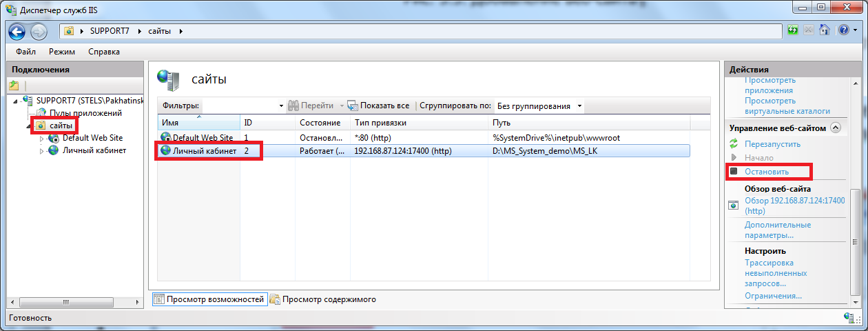The image size is (868, 331).
Task: Switch to Просмотр содержимого tab
Action: (323, 299)
